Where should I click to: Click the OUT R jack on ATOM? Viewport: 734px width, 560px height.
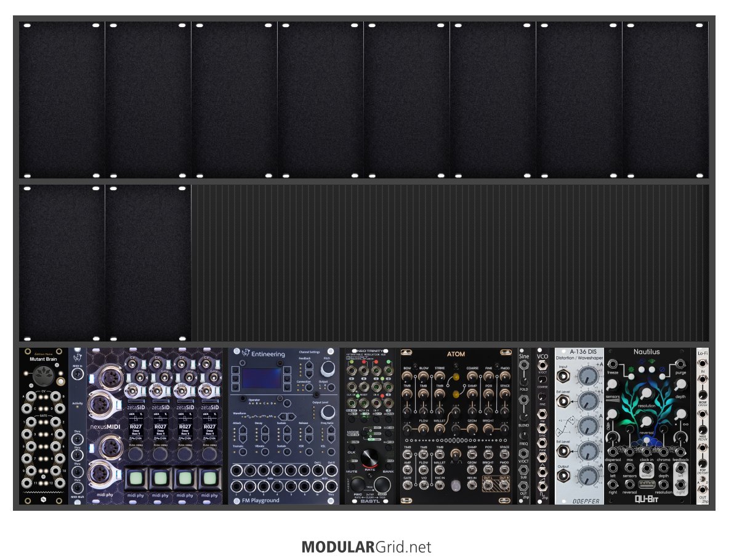click(504, 485)
